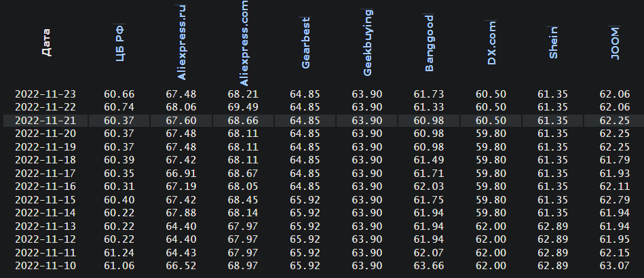Screen dimensions: 644x278
Task: Click Aliexpress.ru value 68.06 for 2022-11-22
Action: [181, 108]
